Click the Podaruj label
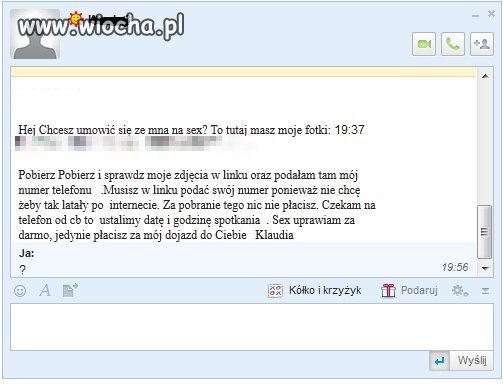The image size is (503, 384). (419, 290)
